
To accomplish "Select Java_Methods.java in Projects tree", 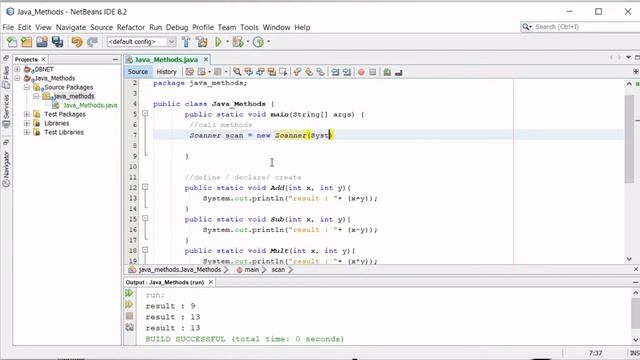I will tap(90, 105).
